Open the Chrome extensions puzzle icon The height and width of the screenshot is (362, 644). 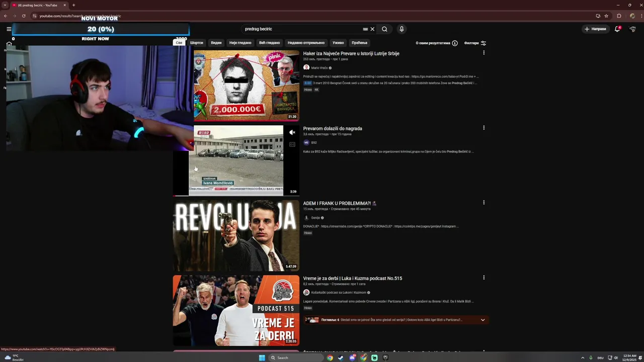tap(619, 16)
